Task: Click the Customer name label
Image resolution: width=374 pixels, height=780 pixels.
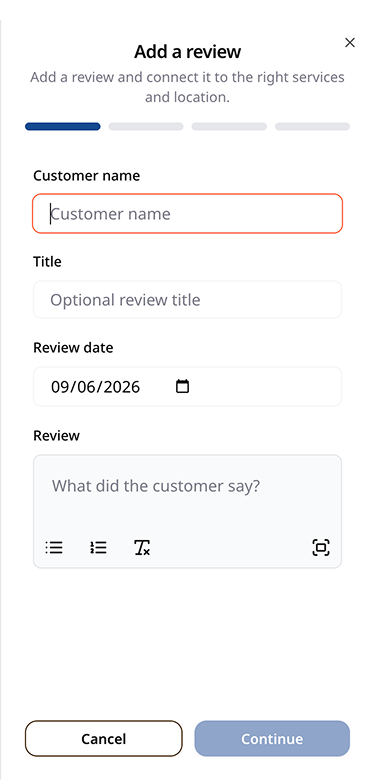Action: coord(87,176)
